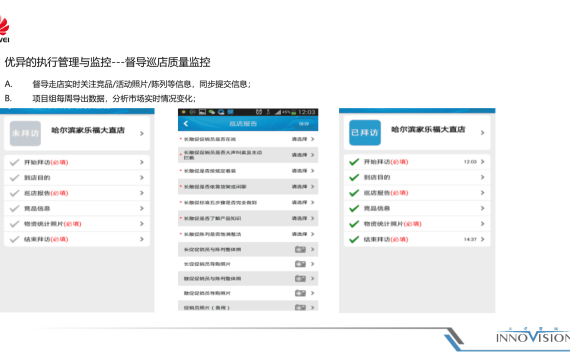Tap the alarm clock icon in phone status bar
Image resolution: width=570 pixels, height=360 pixels.
[x=259, y=112]
